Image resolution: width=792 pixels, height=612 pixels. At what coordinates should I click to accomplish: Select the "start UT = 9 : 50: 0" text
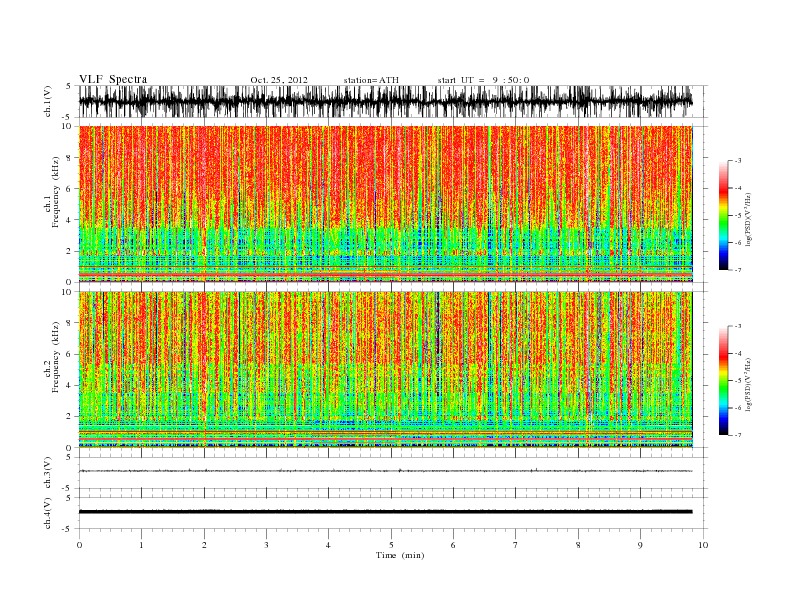click(x=483, y=80)
